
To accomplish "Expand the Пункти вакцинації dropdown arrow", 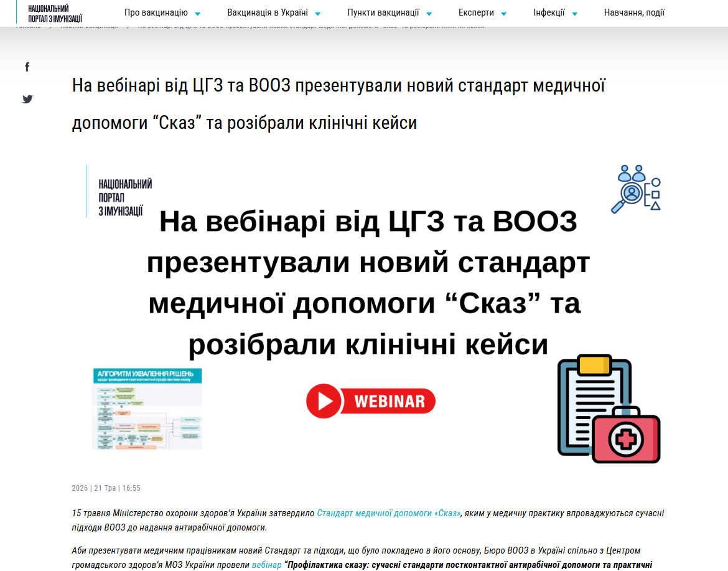I will (x=429, y=14).
